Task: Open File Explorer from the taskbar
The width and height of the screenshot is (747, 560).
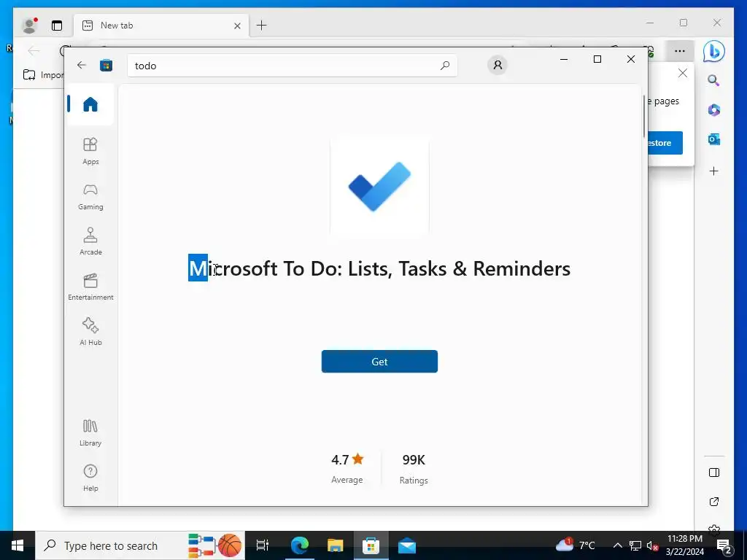Action: [x=335, y=545]
